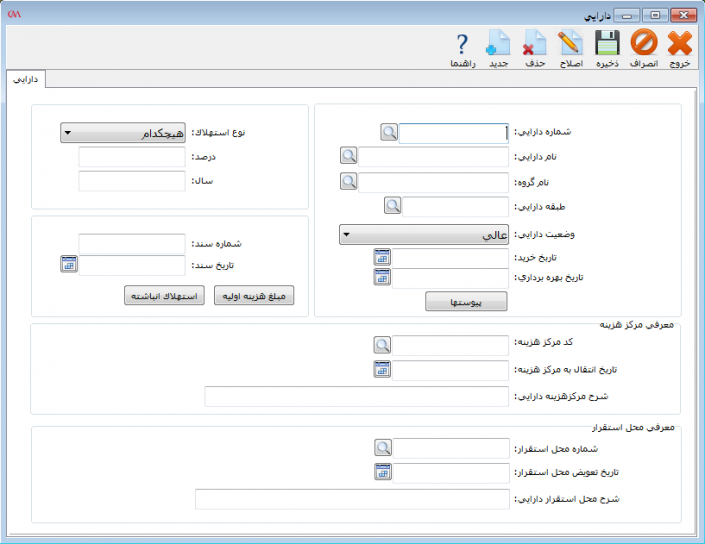The height and width of the screenshot is (544, 705).
Task: Click the ذخیره (Save) floppy disk icon
Action: pos(607,43)
